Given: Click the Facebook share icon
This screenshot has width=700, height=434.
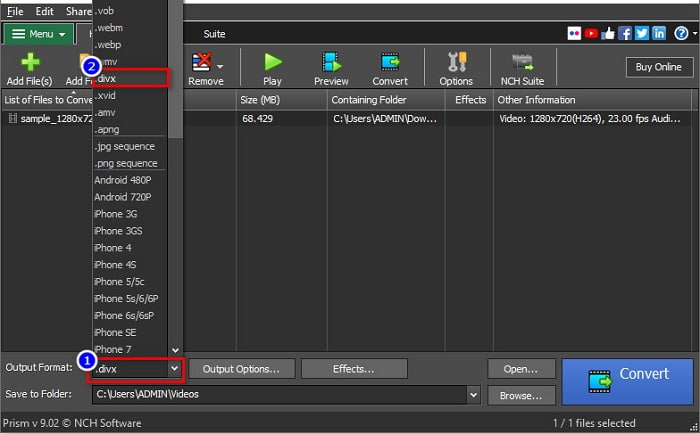Looking at the screenshot, I should [x=625, y=33].
